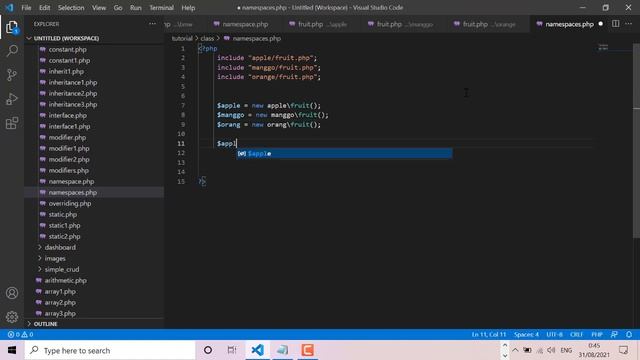This screenshot has width=640, height=360.
Task: Click the Cortana circle icon on taskbar
Action: point(208,350)
